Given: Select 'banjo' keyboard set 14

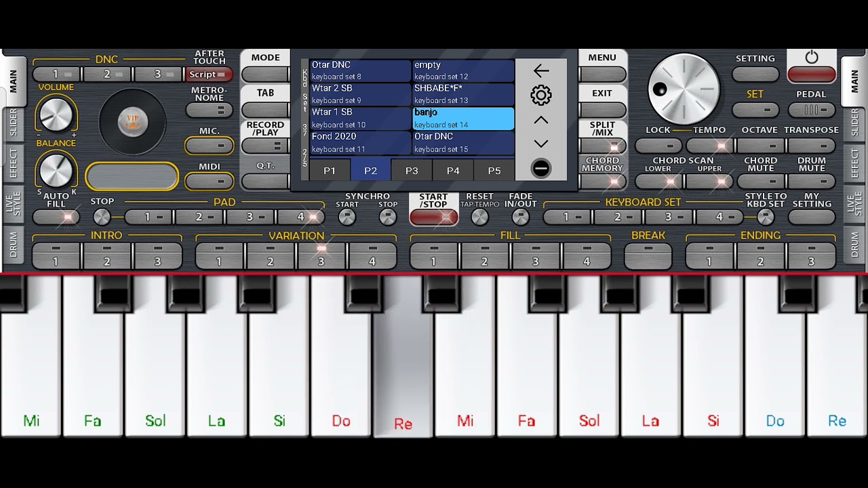Looking at the screenshot, I should (x=463, y=118).
